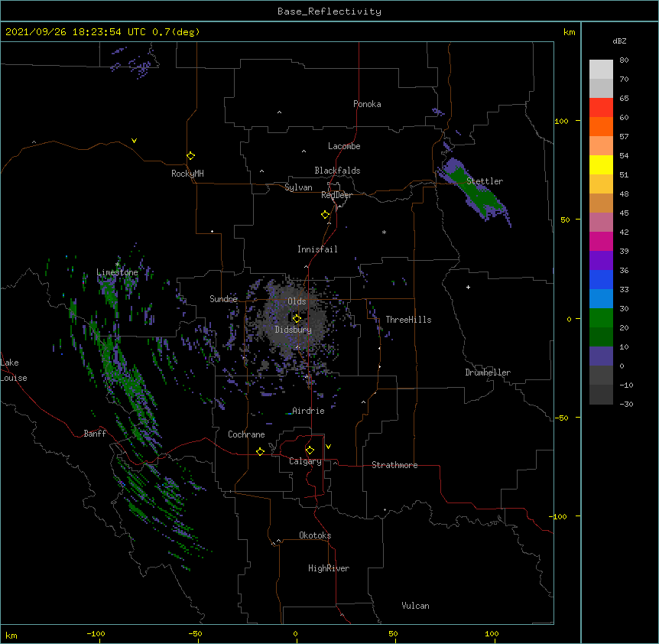Click the yellow diamond marker south of RedDeer
This screenshot has width=659, height=644.
pos(326,215)
